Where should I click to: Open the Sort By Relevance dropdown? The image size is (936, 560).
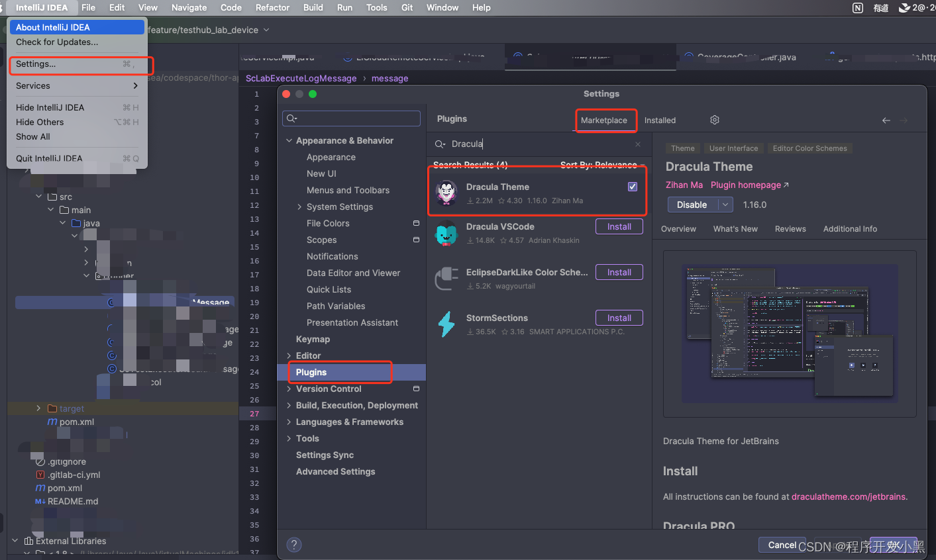click(601, 165)
